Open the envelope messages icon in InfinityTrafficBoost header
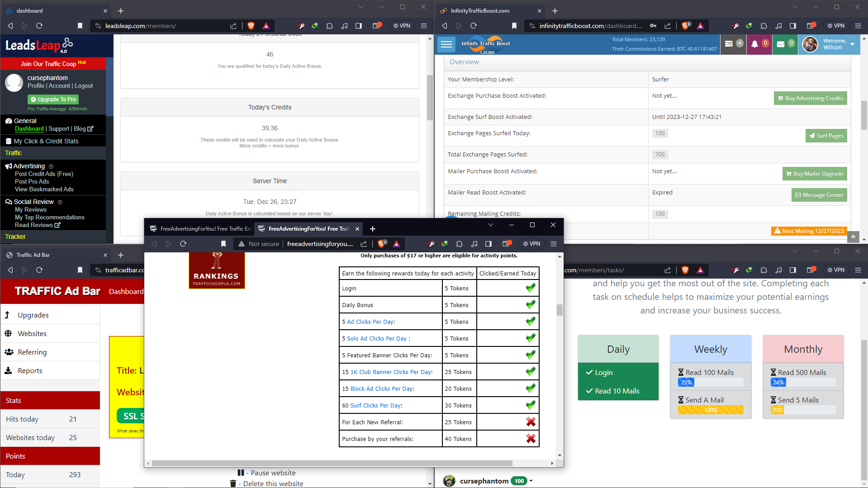This screenshot has width=868, height=488. tap(781, 44)
